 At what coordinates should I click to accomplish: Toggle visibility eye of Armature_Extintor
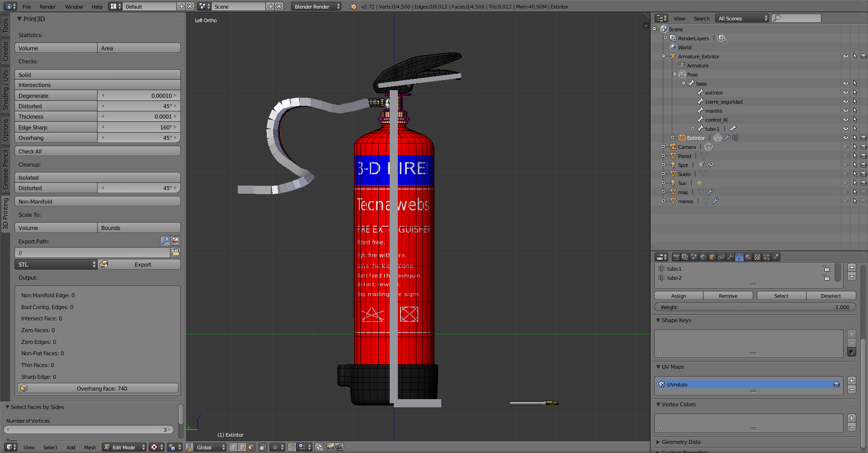845,57
